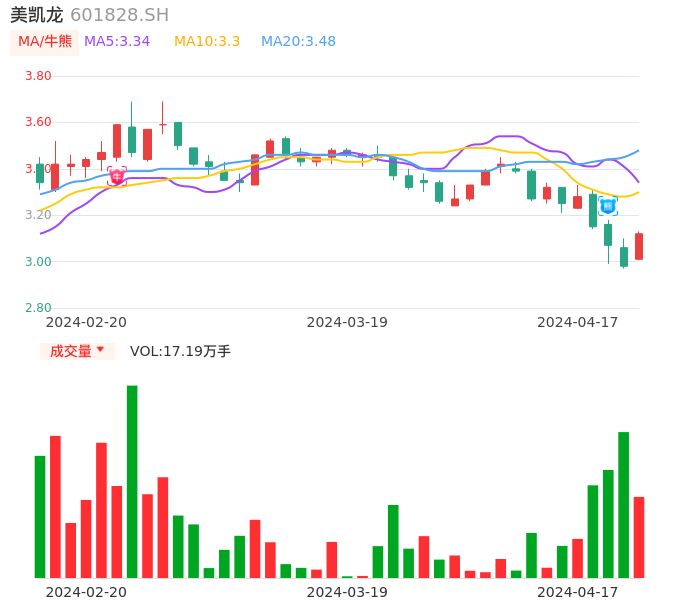Click the 601828.SH stock code
This screenshot has height=606, width=686.
click(119, 15)
